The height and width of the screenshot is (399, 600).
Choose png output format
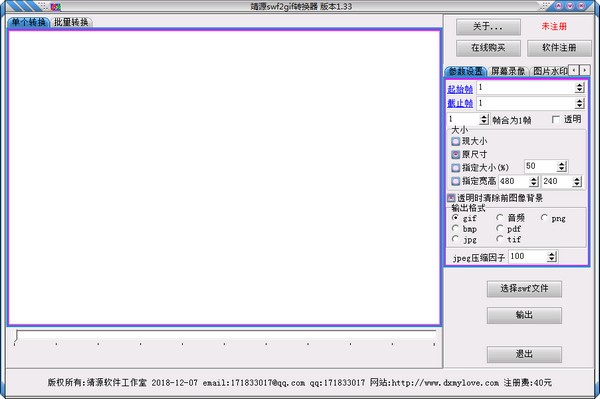click(544, 218)
